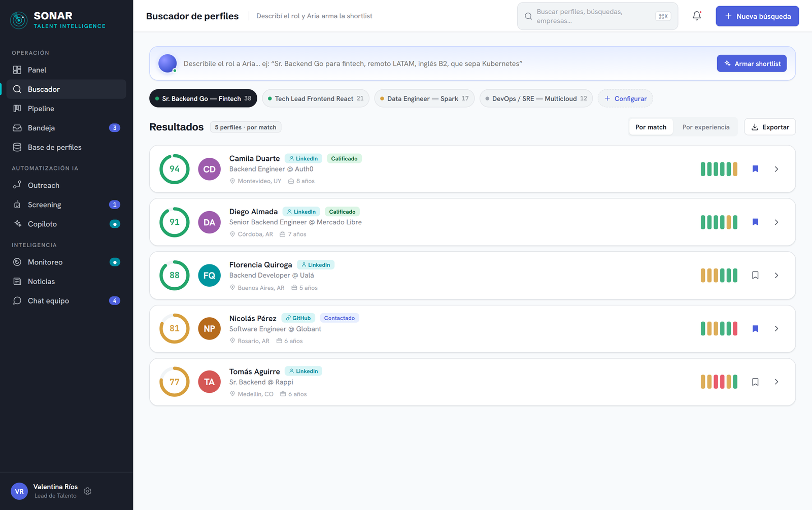Open Panel in the sidebar
Viewport: 812px width, 510px height.
(x=66, y=70)
